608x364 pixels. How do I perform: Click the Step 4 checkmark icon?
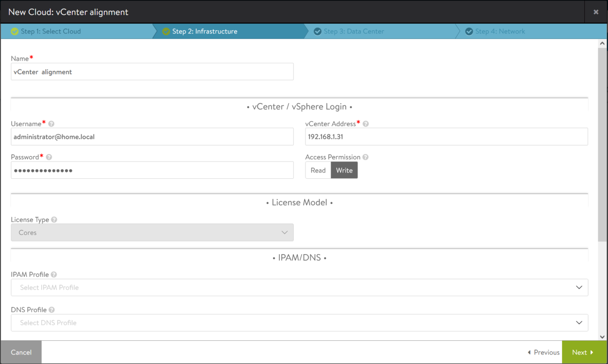(x=469, y=31)
